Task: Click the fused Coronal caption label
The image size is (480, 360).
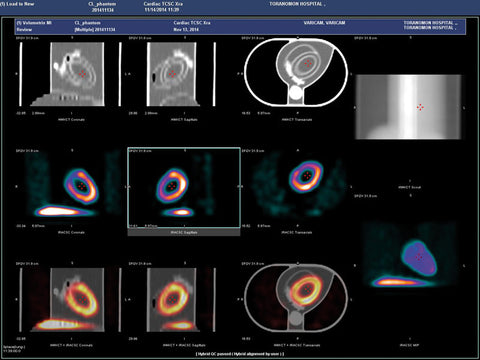Action: (x=71, y=345)
